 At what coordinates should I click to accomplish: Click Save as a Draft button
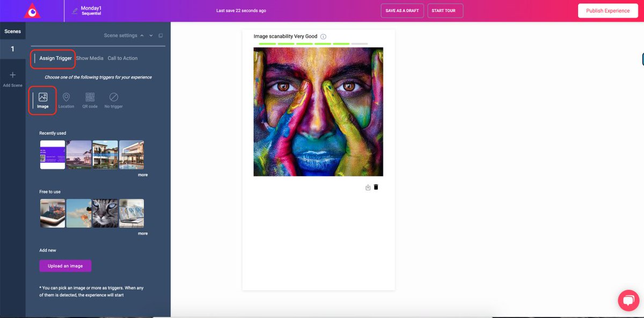[402, 11]
